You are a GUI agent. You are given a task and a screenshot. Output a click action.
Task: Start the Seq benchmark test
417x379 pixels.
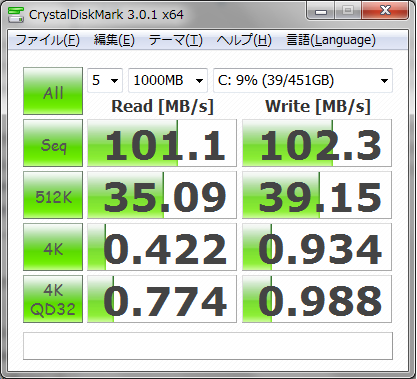(x=53, y=143)
